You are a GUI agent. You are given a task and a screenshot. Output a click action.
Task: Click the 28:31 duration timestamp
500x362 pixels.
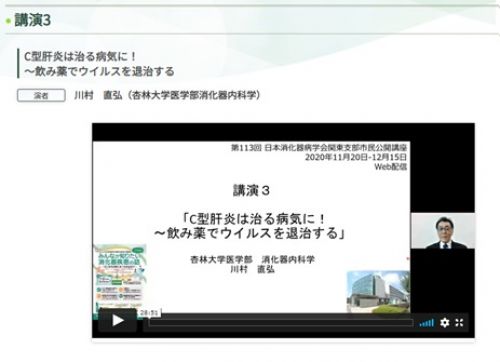[149, 313]
